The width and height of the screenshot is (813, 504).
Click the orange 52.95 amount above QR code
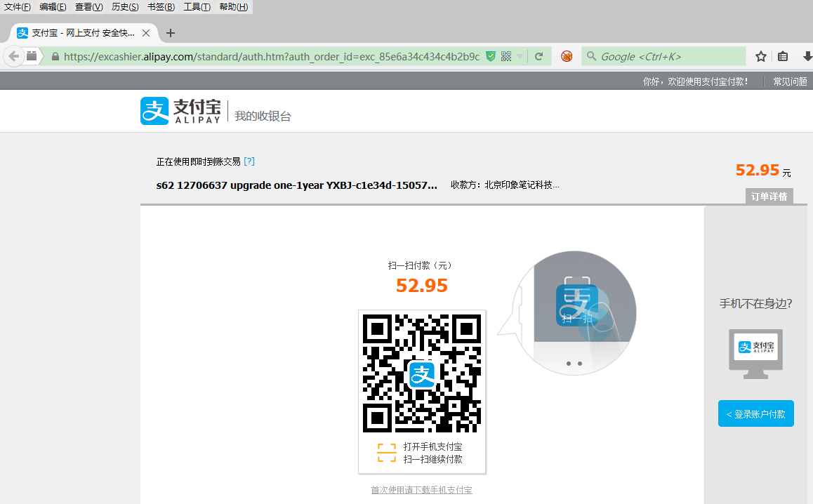[x=421, y=286]
